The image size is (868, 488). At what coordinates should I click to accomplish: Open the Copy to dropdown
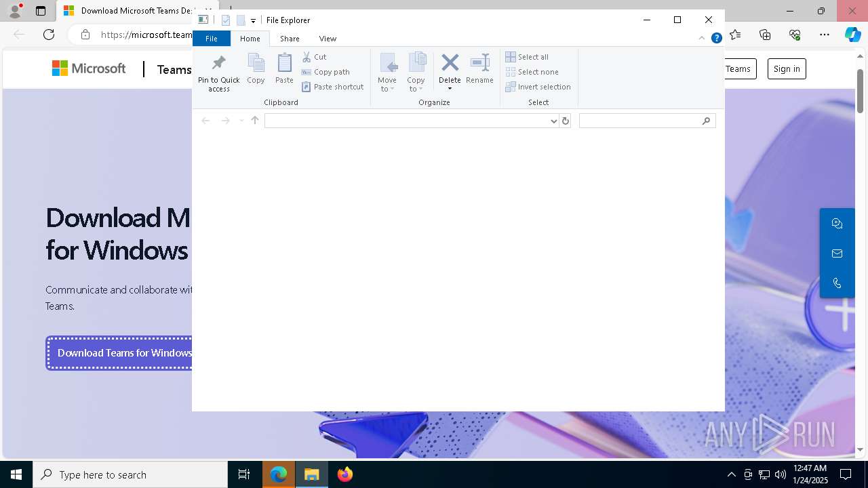coord(416,73)
